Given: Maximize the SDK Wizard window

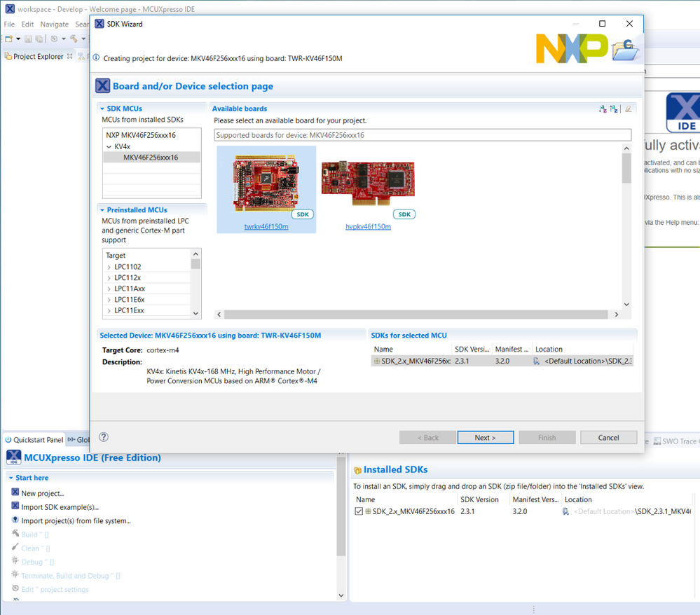Looking at the screenshot, I should (x=602, y=24).
